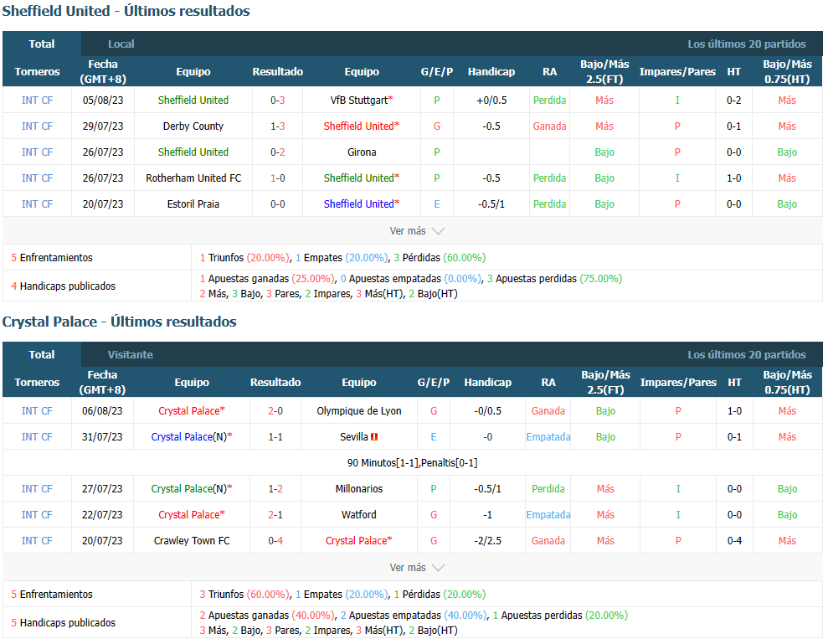
Task: Click '2 Apuestas ganadas (40.00%)' summary text
Action: tap(267, 615)
